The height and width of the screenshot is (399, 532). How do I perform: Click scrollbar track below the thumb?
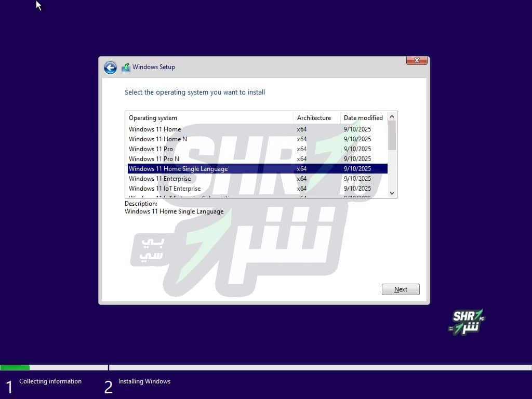(392, 171)
